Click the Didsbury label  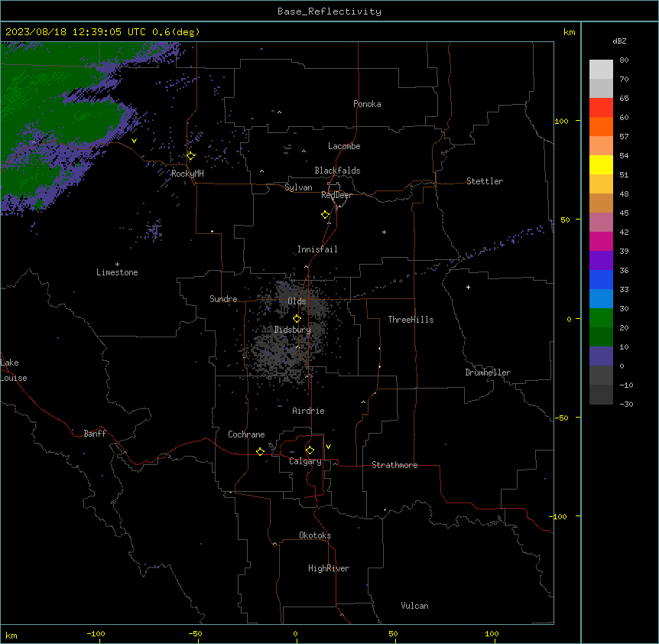(293, 330)
